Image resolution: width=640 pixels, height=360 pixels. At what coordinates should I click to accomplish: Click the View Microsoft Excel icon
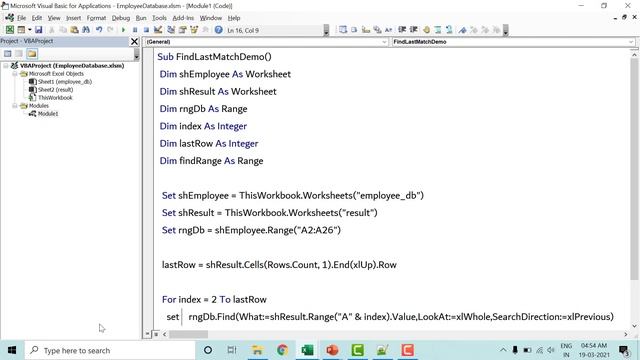tap(9, 30)
